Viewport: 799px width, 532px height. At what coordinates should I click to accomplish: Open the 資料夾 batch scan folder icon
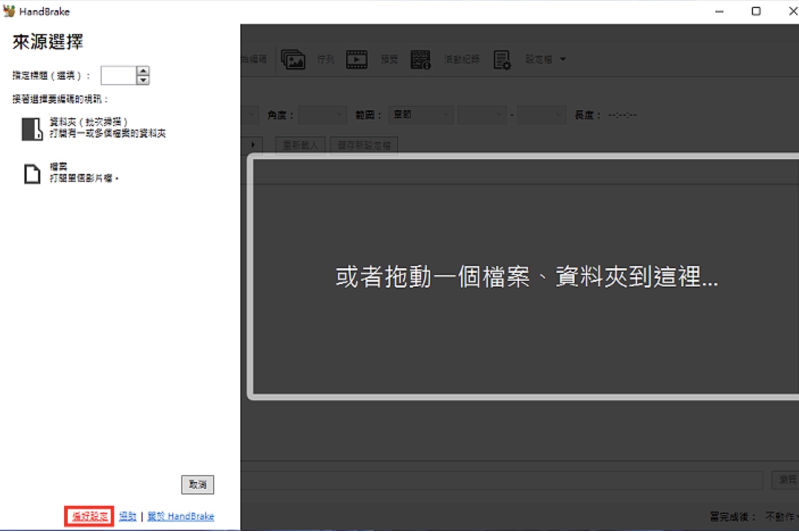[x=32, y=129]
